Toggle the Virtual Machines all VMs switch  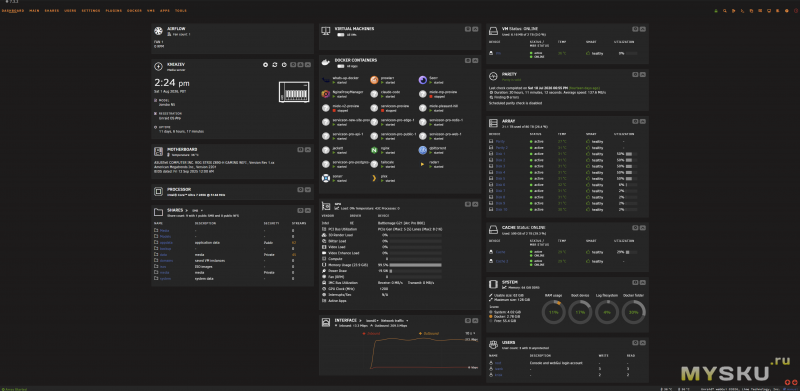point(340,35)
